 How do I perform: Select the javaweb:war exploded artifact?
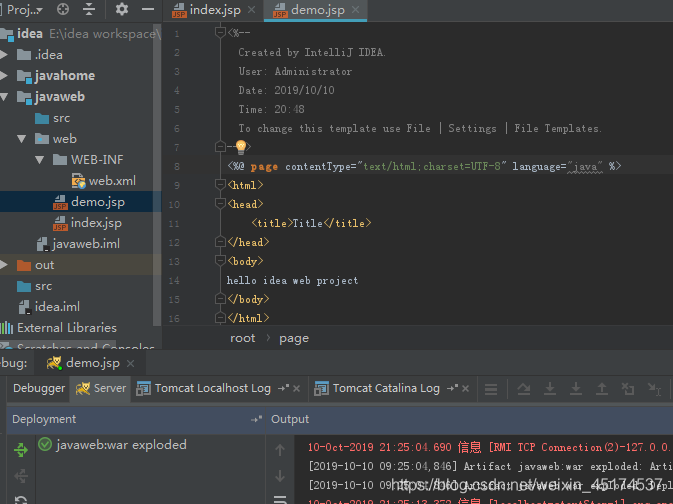coord(112,445)
